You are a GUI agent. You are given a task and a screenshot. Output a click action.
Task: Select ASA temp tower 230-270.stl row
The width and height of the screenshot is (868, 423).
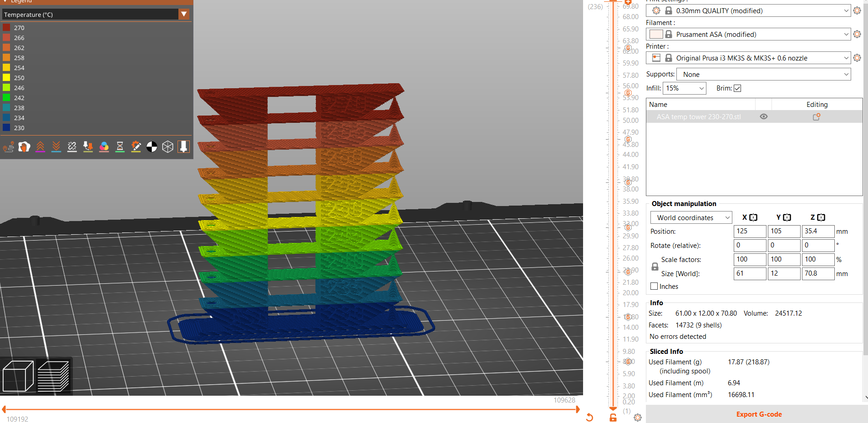[x=754, y=117]
